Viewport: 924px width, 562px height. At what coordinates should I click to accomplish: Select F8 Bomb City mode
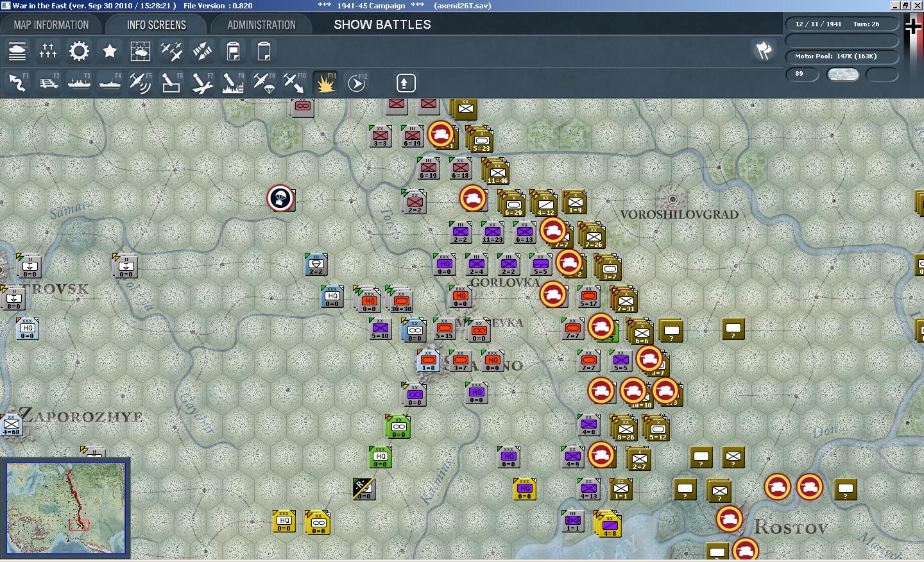tap(233, 83)
